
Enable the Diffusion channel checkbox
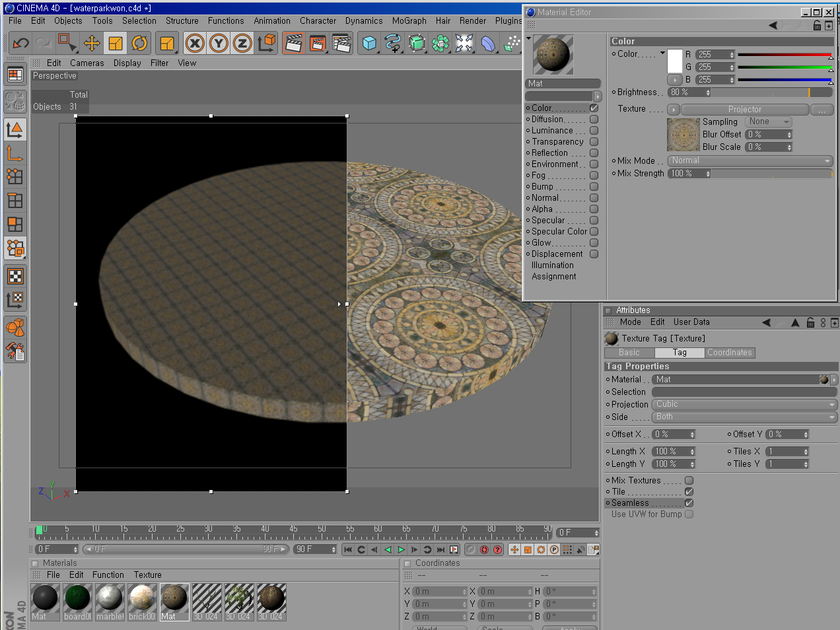pos(594,120)
